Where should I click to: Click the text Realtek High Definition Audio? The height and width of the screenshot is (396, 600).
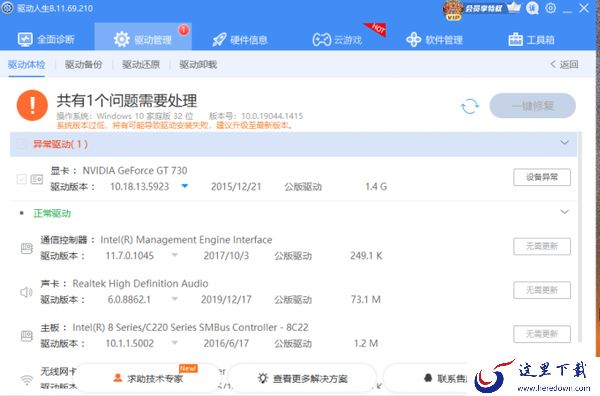[140, 284]
